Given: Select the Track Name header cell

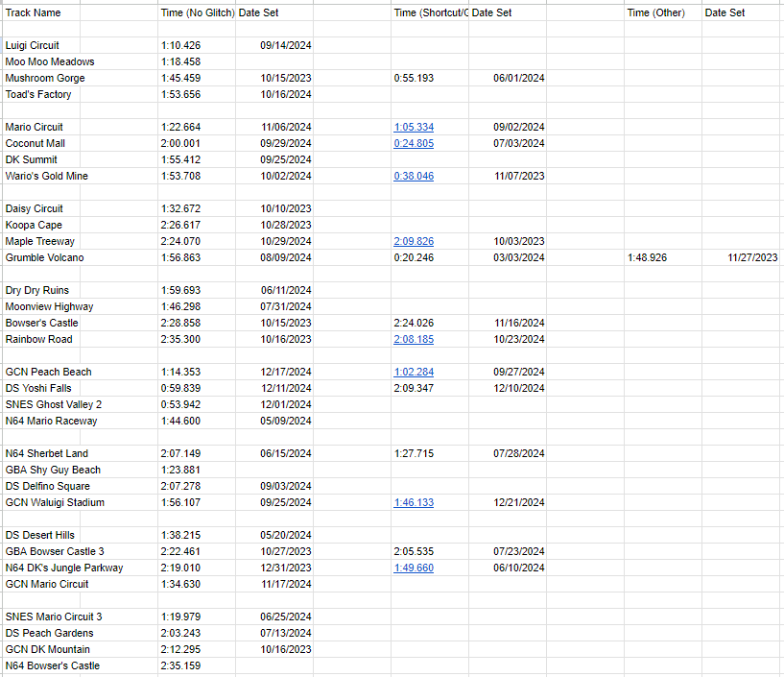Looking at the screenshot, I should [x=41, y=13].
